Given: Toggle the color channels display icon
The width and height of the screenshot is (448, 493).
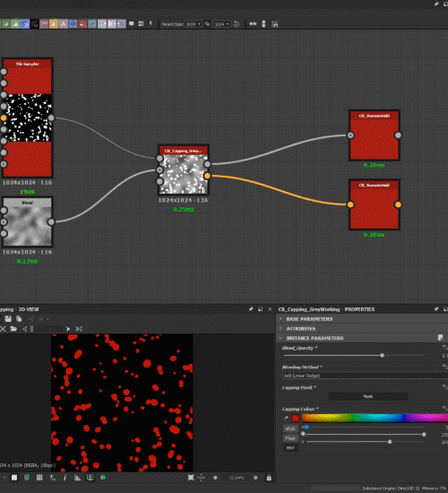Looking at the screenshot, I should click(27, 478).
